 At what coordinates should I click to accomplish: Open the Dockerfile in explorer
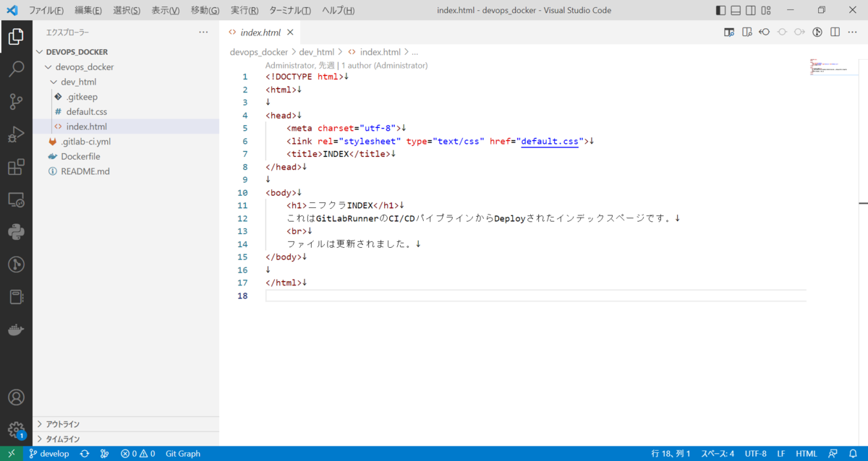point(80,157)
